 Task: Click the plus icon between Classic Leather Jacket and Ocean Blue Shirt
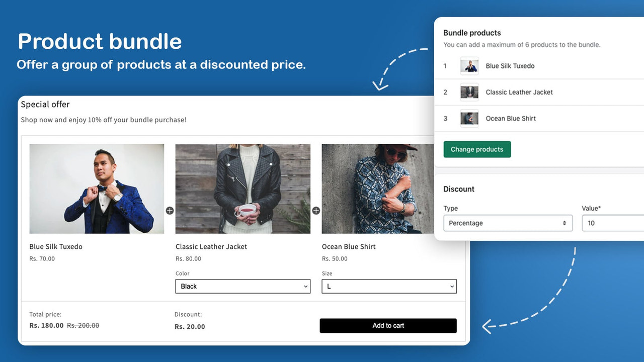point(316,211)
